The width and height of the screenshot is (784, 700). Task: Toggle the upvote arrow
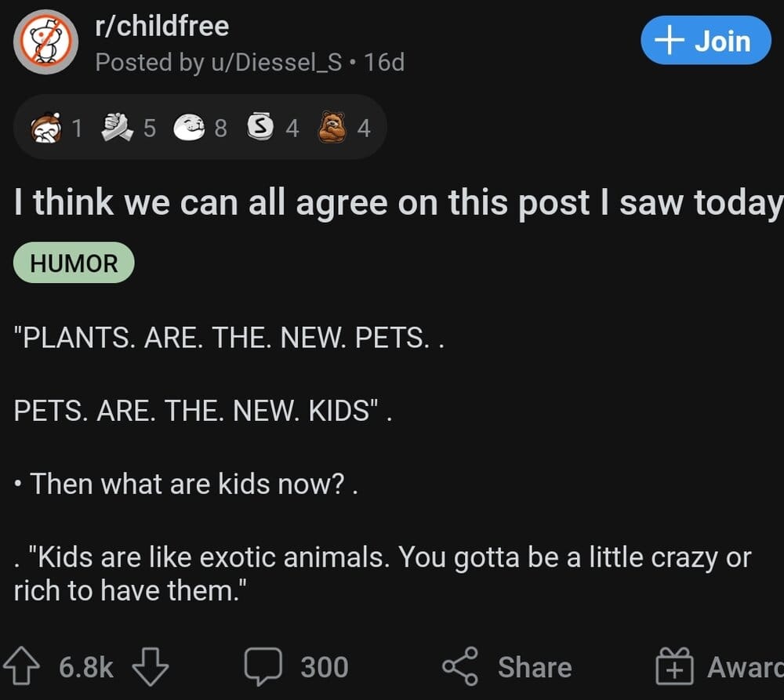coord(25,666)
